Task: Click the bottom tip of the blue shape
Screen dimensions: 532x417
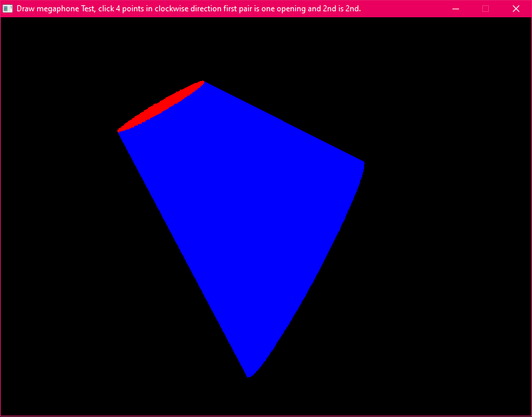Action: click(x=249, y=375)
